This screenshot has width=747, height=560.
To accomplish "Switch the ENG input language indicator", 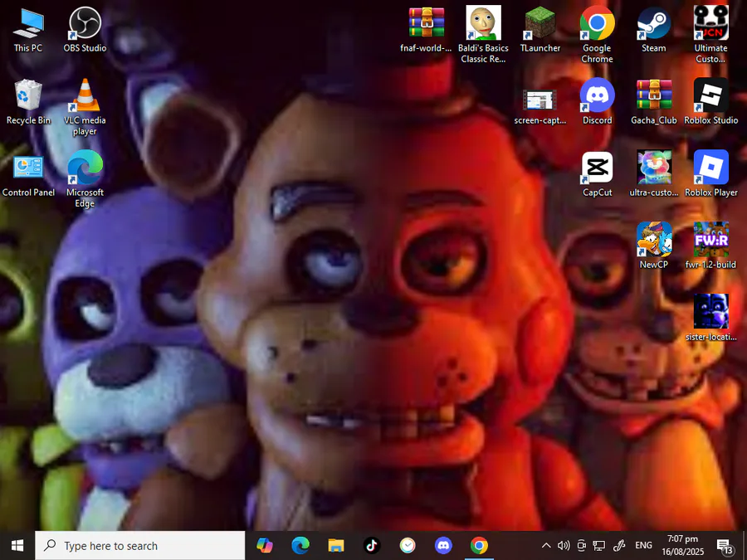I will [x=643, y=546].
